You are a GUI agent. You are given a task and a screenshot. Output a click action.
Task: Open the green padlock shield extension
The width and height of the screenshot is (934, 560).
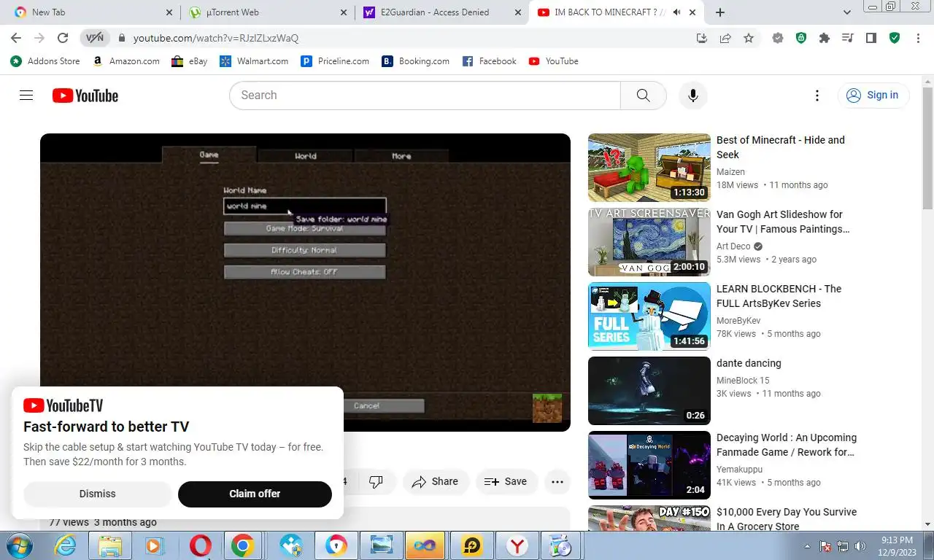tap(801, 38)
